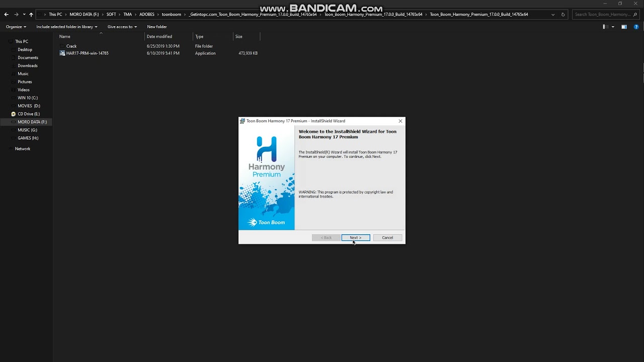
Task: Open the Give access to menu
Action: [x=122, y=27]
